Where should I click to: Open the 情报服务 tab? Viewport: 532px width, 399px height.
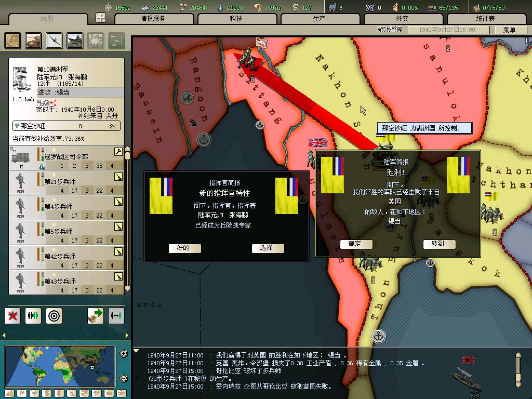tap(153, 19)
